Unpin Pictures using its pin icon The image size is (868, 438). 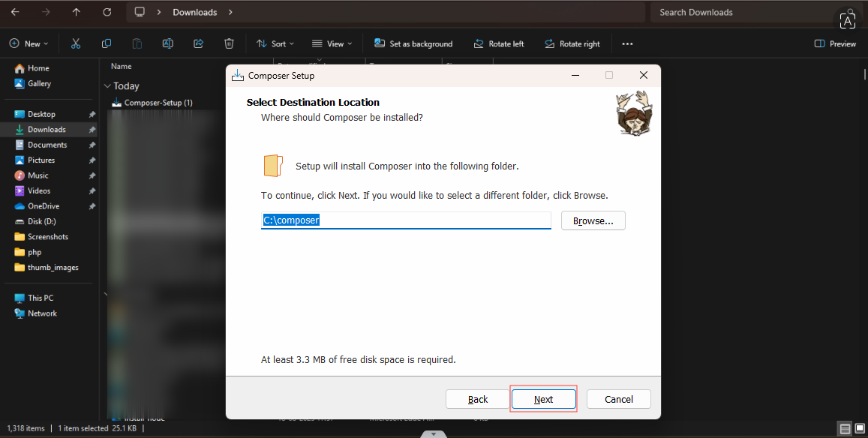coord(92,160)
